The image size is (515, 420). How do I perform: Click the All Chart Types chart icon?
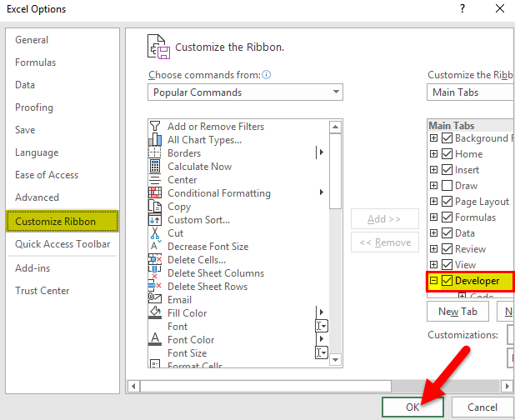pos(155,139)
